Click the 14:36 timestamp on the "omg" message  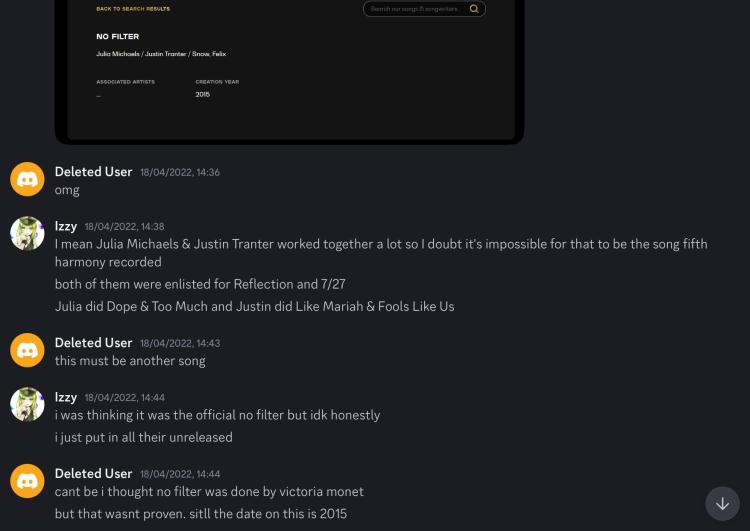pos(180,172)
